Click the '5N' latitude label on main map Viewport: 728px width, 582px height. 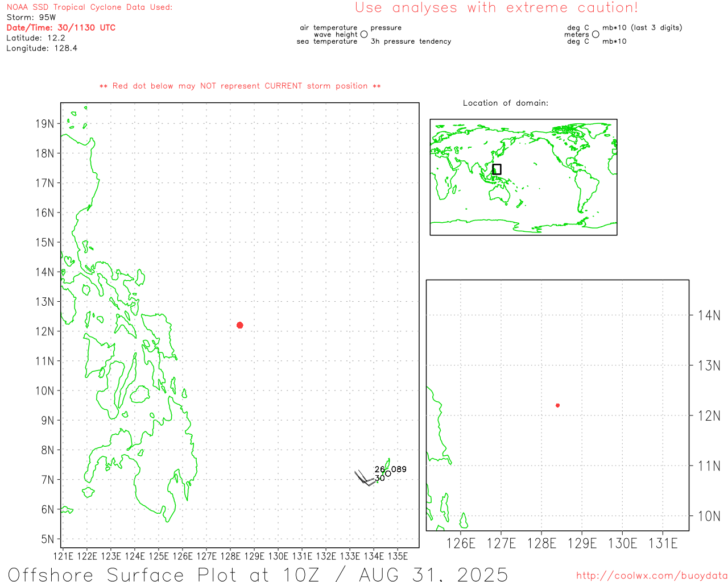click(x=48, y=539)
